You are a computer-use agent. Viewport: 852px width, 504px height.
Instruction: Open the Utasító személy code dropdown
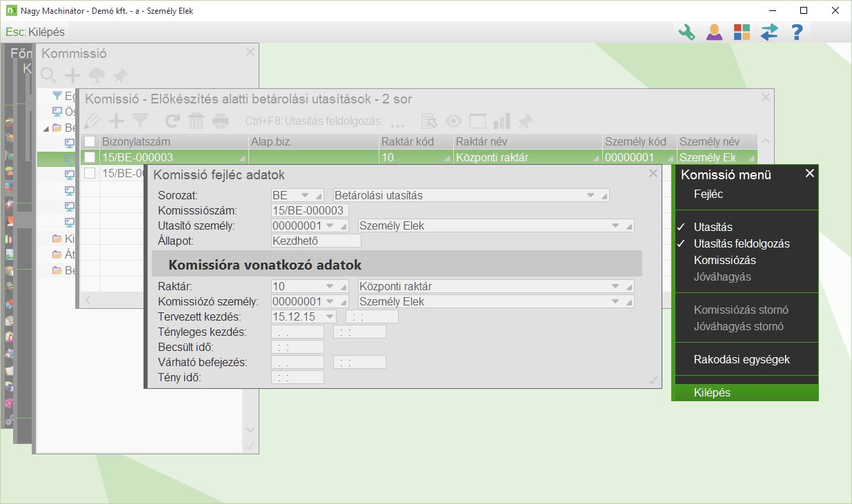330,225
